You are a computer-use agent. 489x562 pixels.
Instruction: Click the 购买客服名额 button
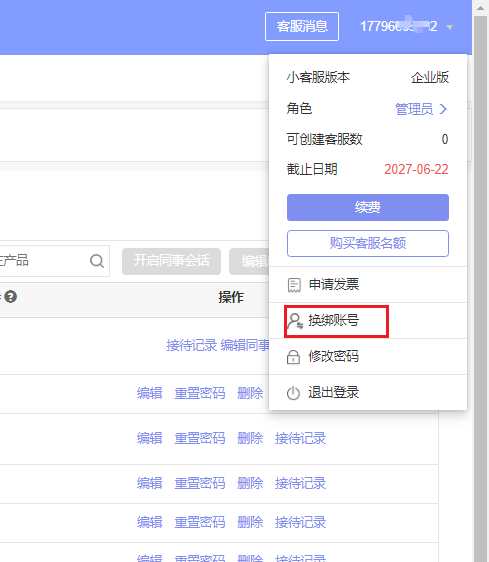point(368,243)
